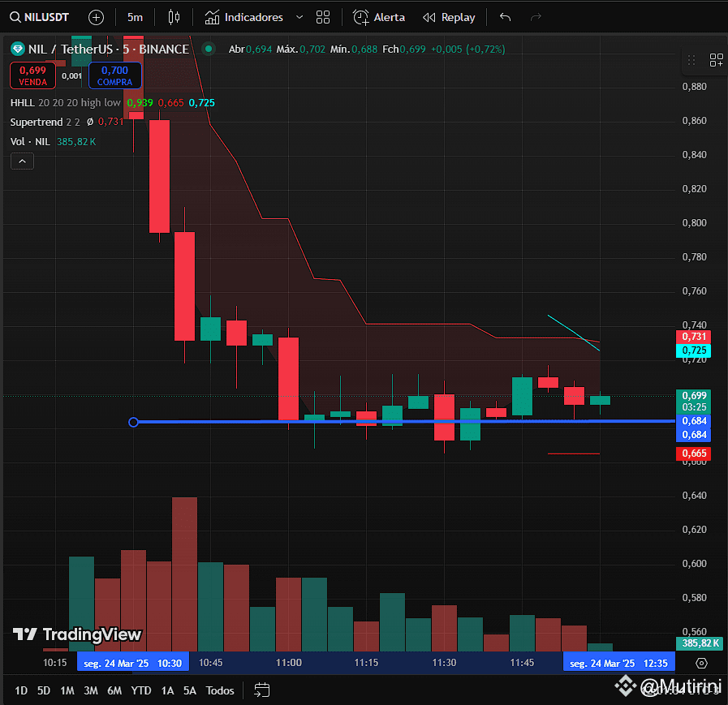The image size is (728, 705).
Task: Undo last chart action
Action: pos(505,18)
